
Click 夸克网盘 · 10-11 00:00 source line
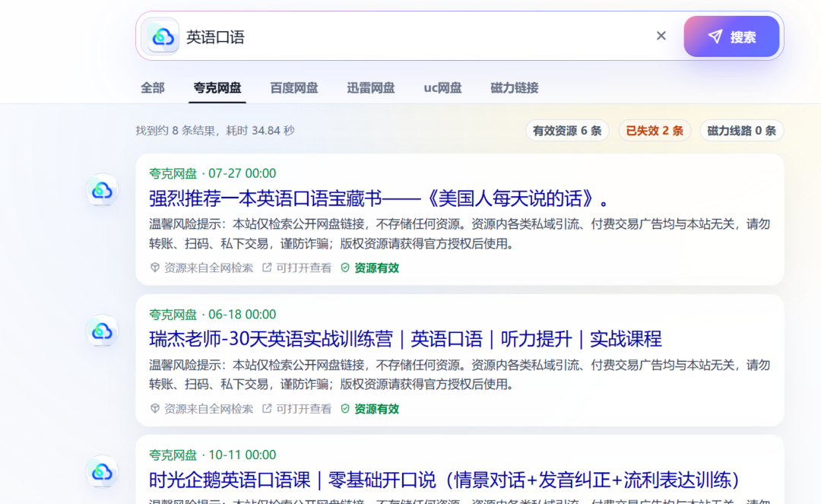tap(212, 455)
